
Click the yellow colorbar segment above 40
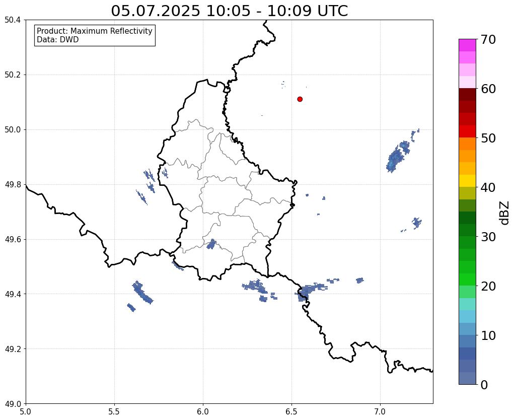(x=467, y=181)
